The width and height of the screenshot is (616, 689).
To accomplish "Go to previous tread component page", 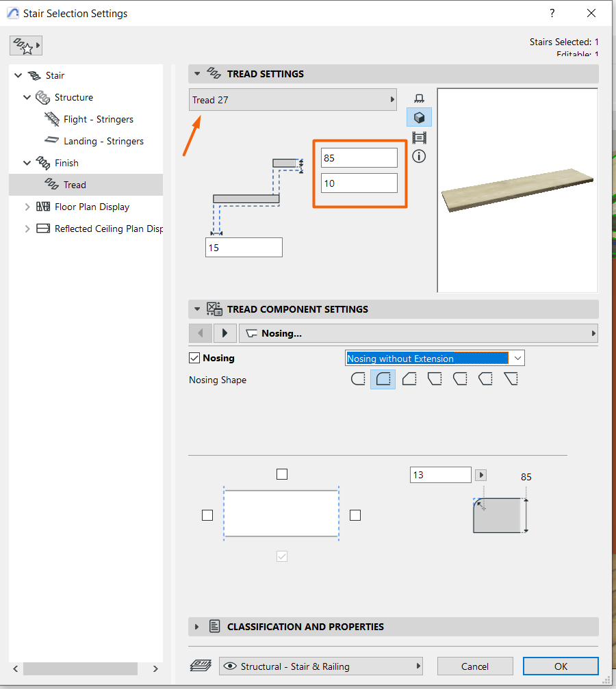I will click(201, 333).
